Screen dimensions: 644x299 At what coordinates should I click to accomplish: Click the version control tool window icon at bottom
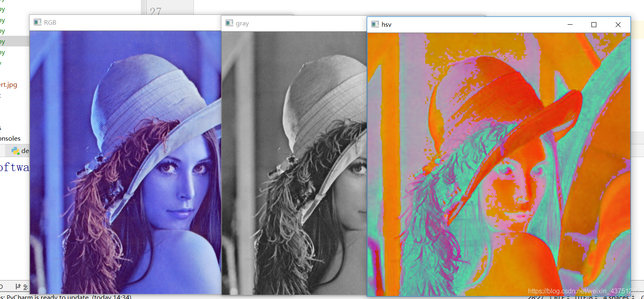[18, 286]
